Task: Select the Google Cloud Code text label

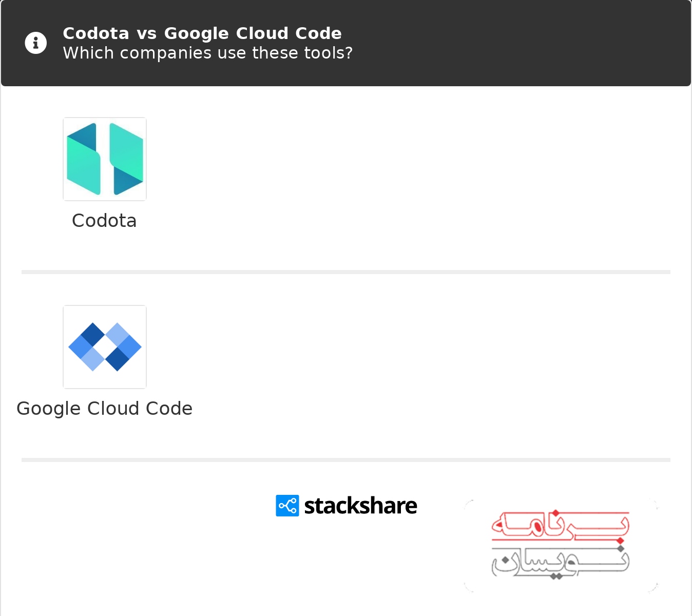Action: point(105,409)
